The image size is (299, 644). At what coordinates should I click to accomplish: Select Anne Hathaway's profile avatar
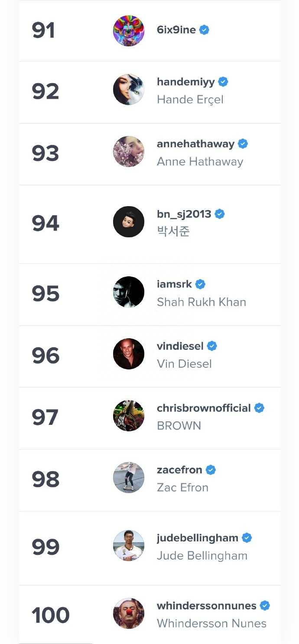[x=129, y=152]
